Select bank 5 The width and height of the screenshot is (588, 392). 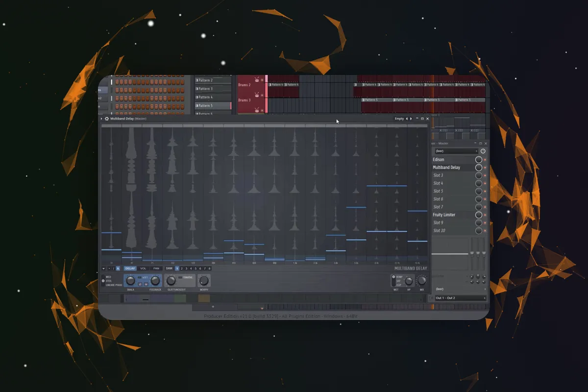[x=196, y=269]
